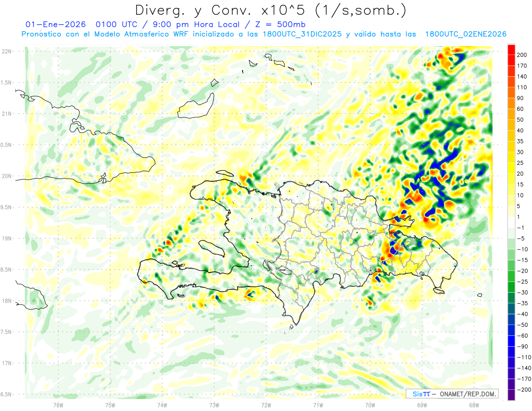Click the '60' legend value

pyautogui.click(x=520, y=109)
